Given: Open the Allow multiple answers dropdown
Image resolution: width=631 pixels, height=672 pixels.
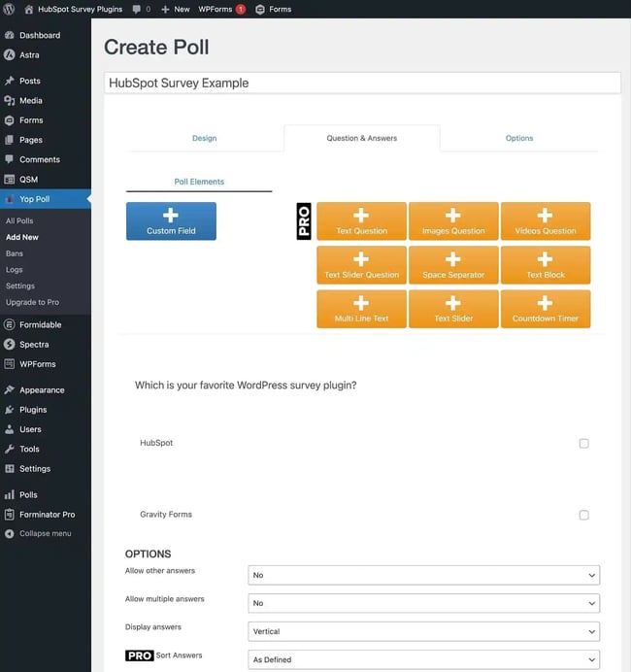Looking at the screenshot, I should (423, 603).
